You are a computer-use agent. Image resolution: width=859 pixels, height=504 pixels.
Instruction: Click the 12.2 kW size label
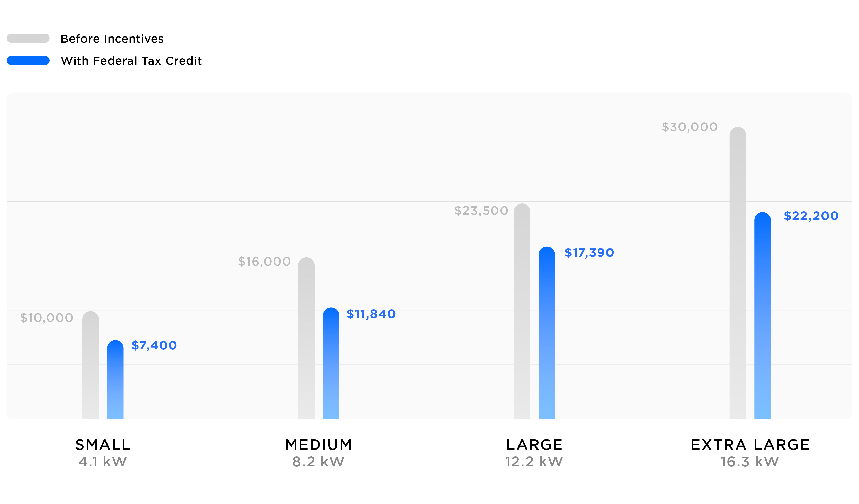[534, 462]
